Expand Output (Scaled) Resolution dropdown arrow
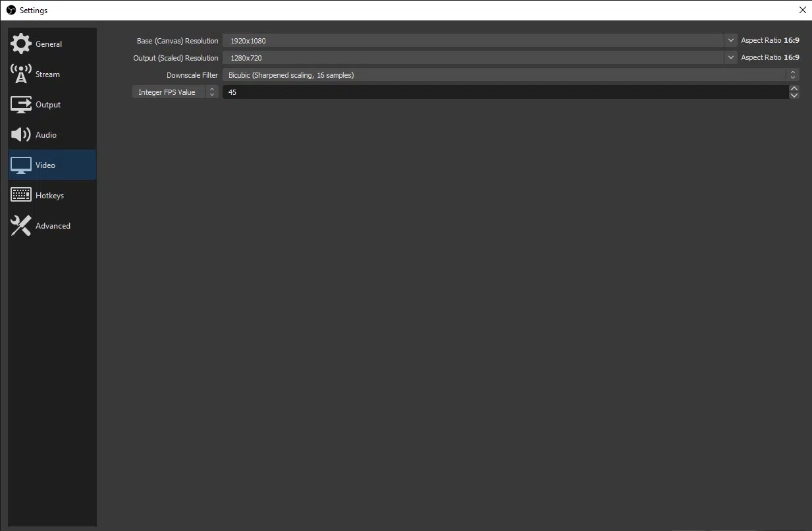The image size is (812, 531). (730, 57)
